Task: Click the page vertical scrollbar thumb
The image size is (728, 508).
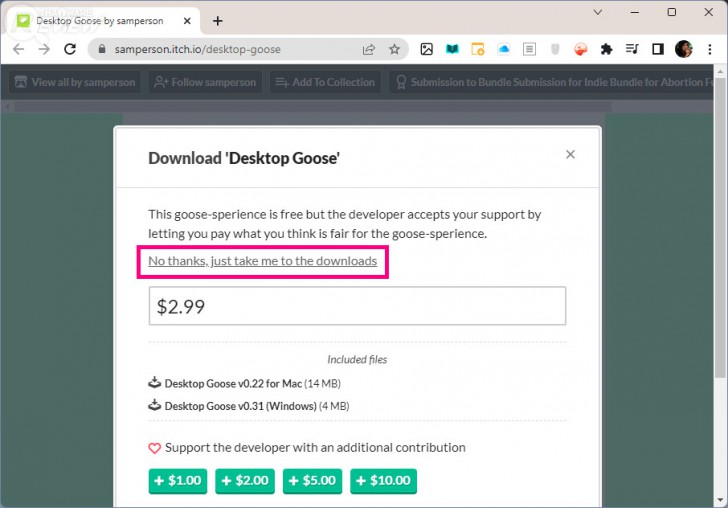Action: click(721, 228)
